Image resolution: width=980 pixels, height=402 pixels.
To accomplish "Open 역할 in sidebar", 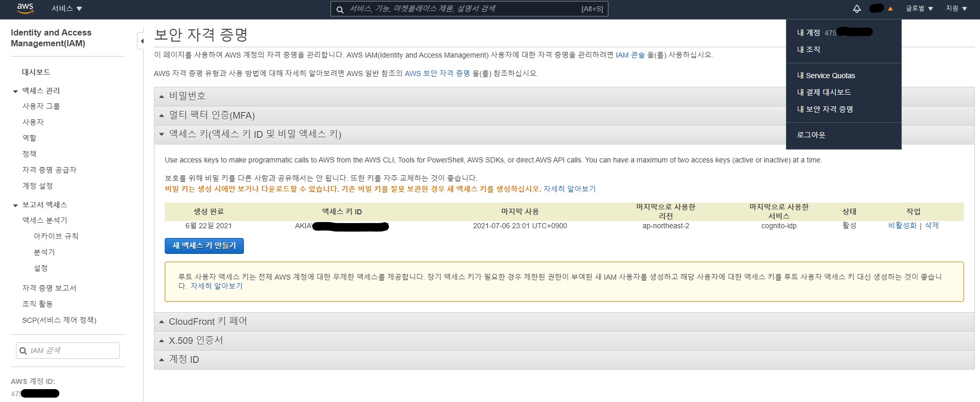I will coord(29,138).
